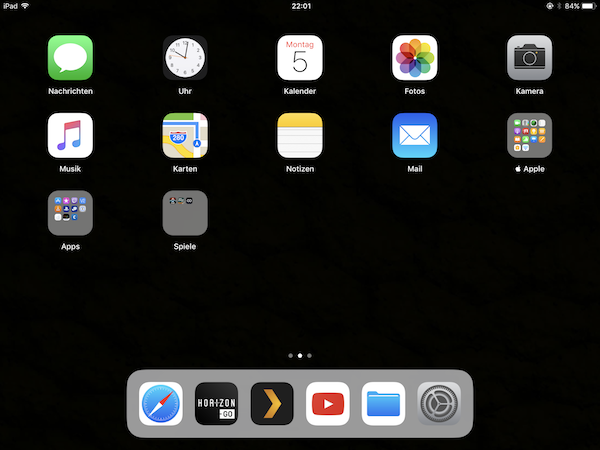Open the Musik app

coord(70,135)
